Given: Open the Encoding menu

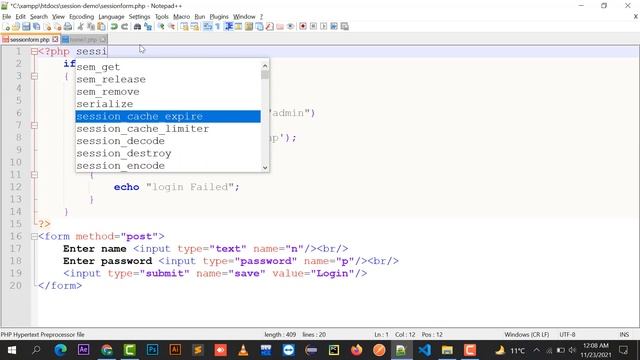Looking at the screenshot, I should pyautogui.click(x=81, y=17).
